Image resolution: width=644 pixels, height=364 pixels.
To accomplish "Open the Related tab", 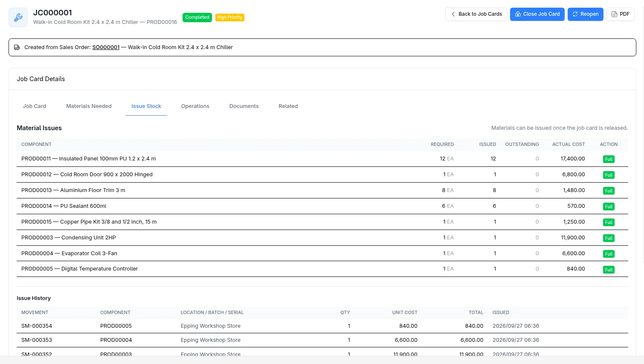I will [288, 106].
